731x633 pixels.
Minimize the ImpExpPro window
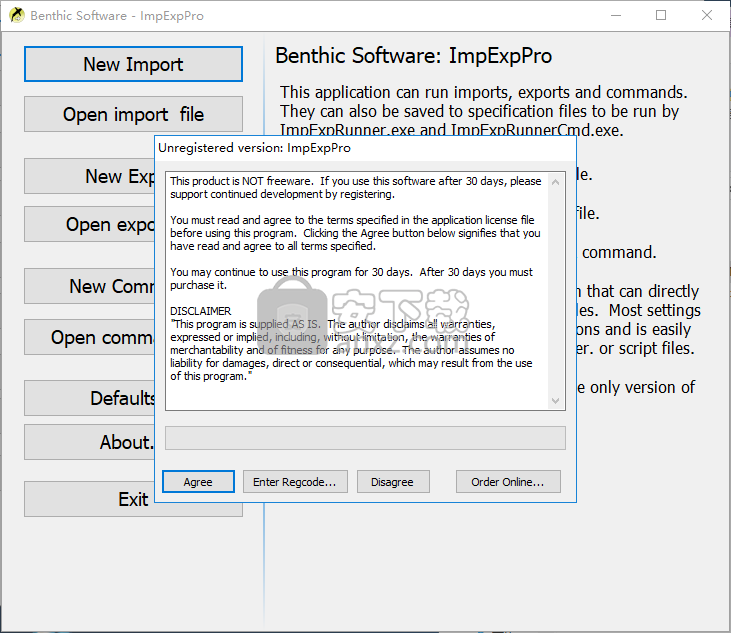(x=616, y=15)
